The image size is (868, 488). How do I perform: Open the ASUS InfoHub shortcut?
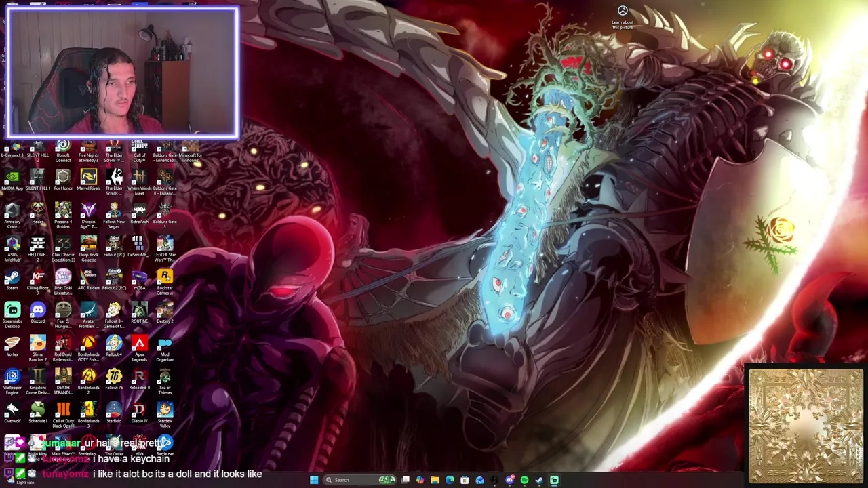(x=12, y=249)
